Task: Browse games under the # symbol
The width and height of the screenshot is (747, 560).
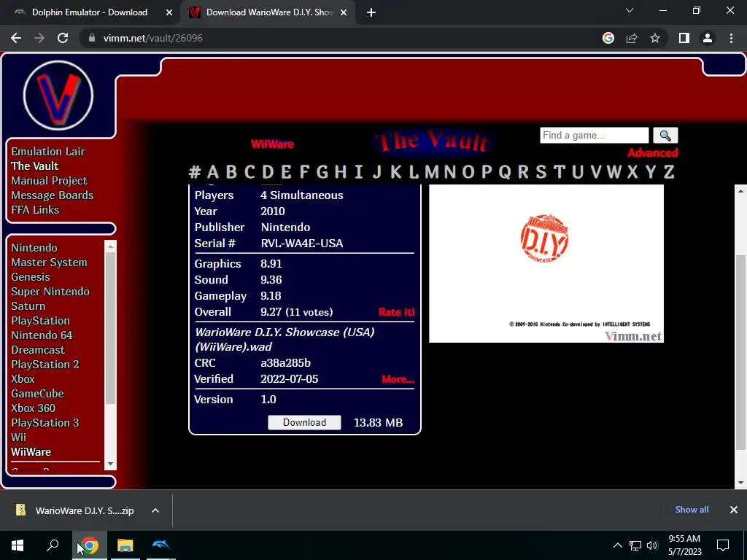Action: [194, 171]
